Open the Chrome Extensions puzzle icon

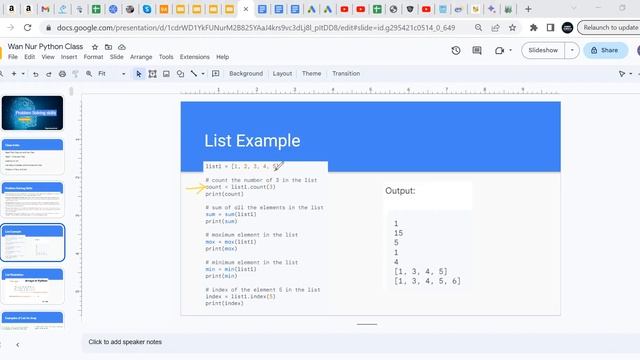coord(533,28)
